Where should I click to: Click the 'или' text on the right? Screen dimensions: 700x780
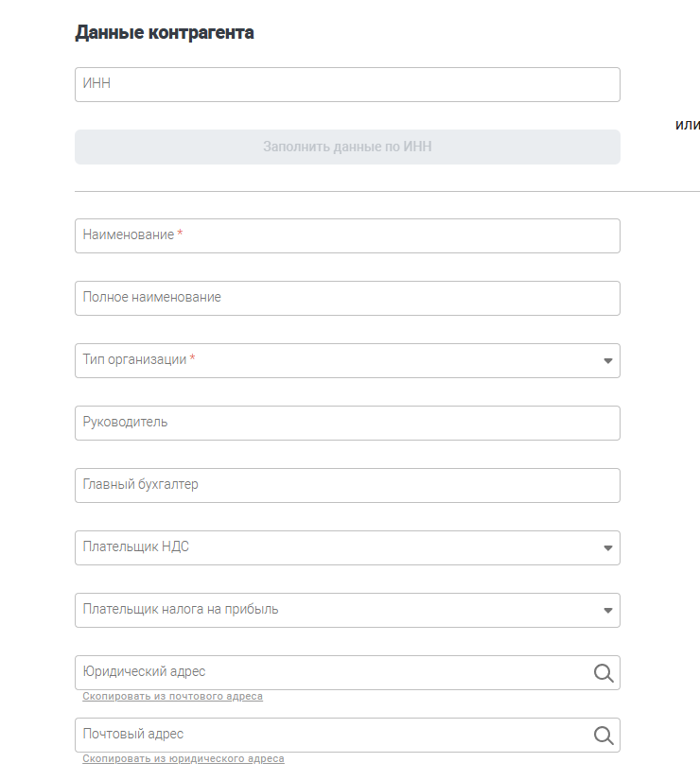(688, 125)
